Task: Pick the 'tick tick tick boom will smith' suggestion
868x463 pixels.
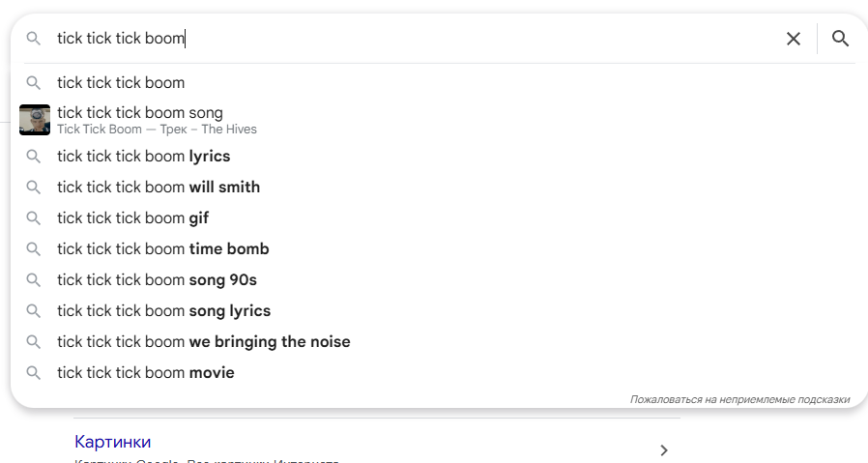Action: (x=159, y=188)
